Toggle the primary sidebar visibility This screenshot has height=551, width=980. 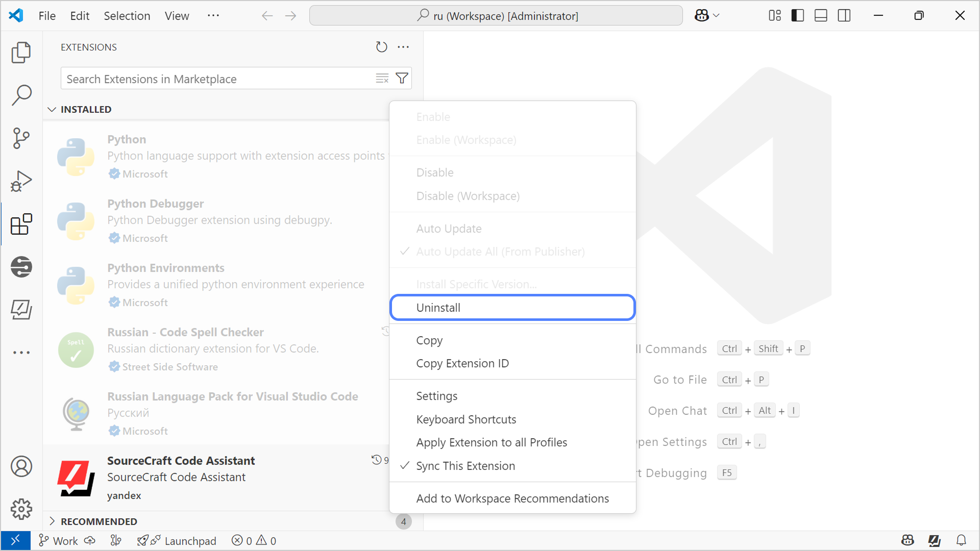click(x=797, y=15)
